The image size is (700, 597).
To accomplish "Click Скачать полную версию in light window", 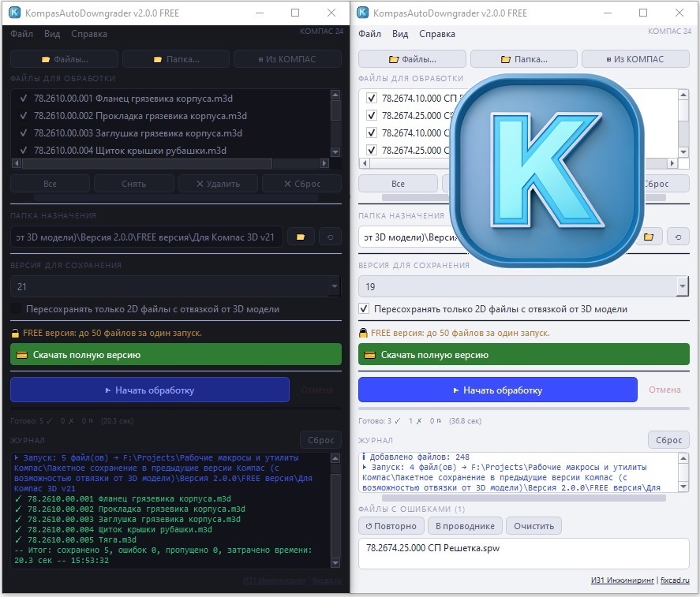I will click(524, 355).
